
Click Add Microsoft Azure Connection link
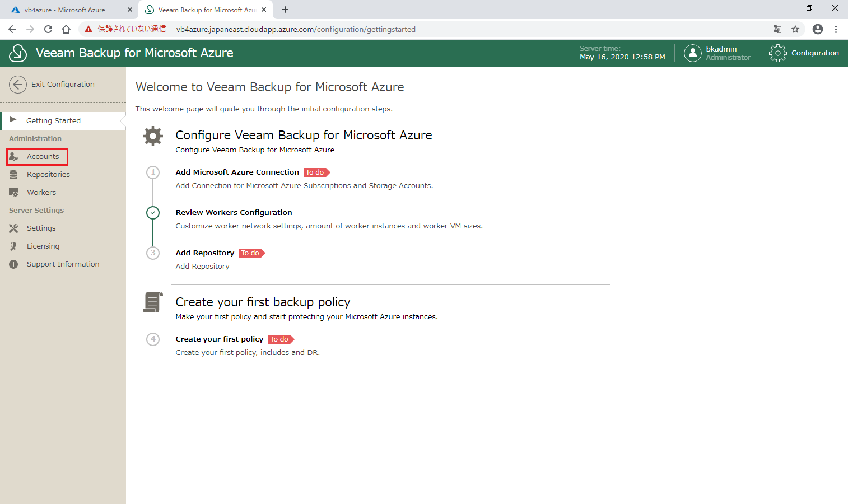[x=237, y=172]
